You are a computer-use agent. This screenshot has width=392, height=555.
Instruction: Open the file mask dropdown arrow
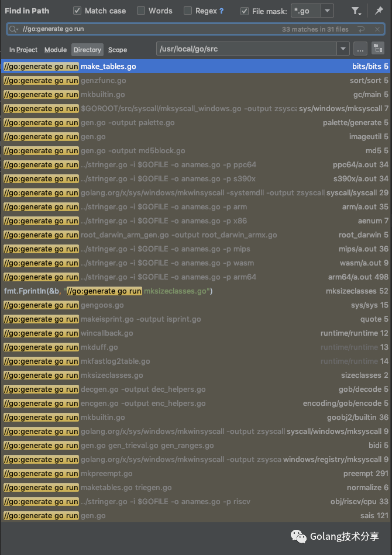point(328,11)
